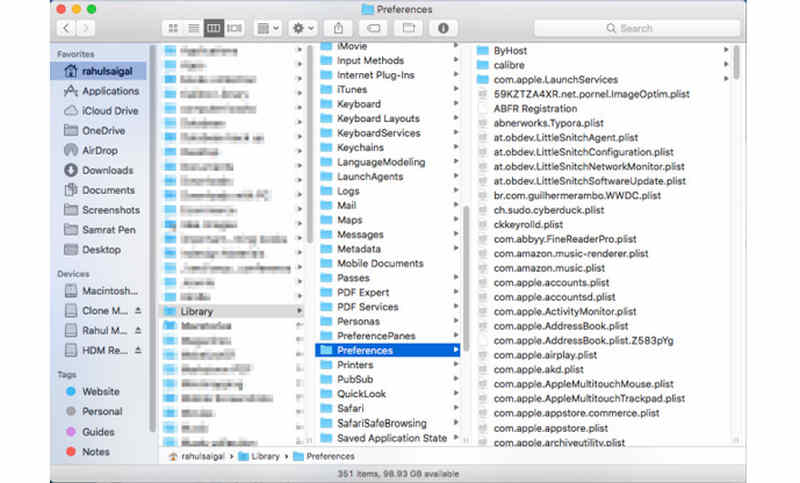Select the Library folder in the first column

coord(233,311)
